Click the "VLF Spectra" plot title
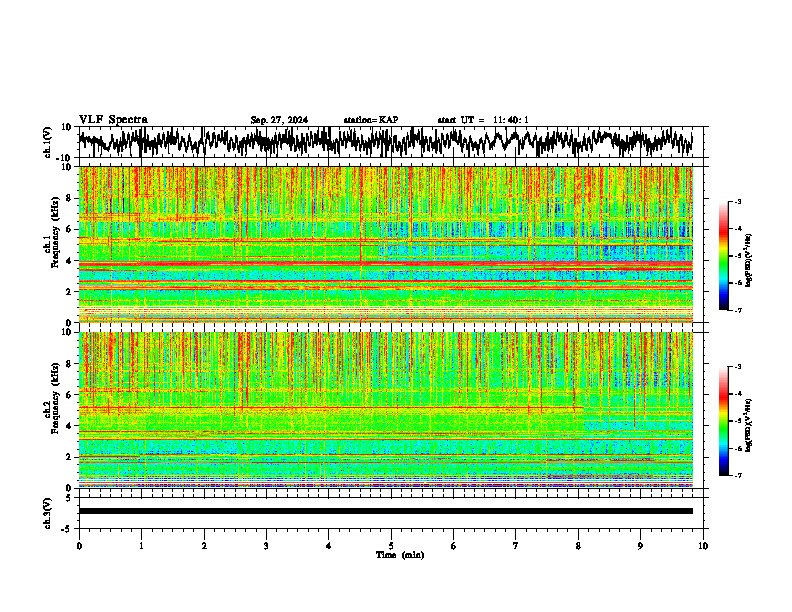 pos(113,120)
